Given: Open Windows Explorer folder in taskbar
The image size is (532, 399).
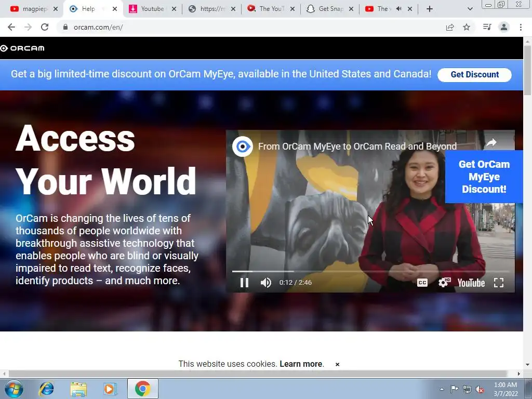Looking at the screenshot, I should pos(78,389).
